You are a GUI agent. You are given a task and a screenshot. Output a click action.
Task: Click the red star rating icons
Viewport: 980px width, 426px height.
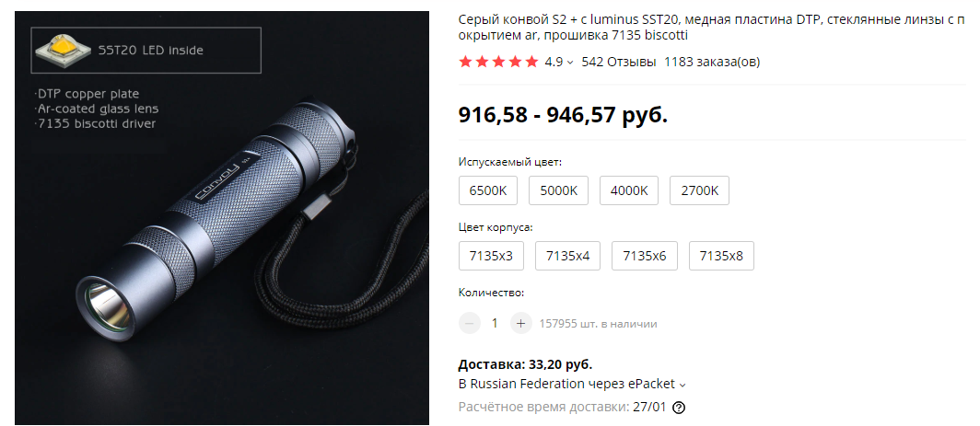click(498, 62)
